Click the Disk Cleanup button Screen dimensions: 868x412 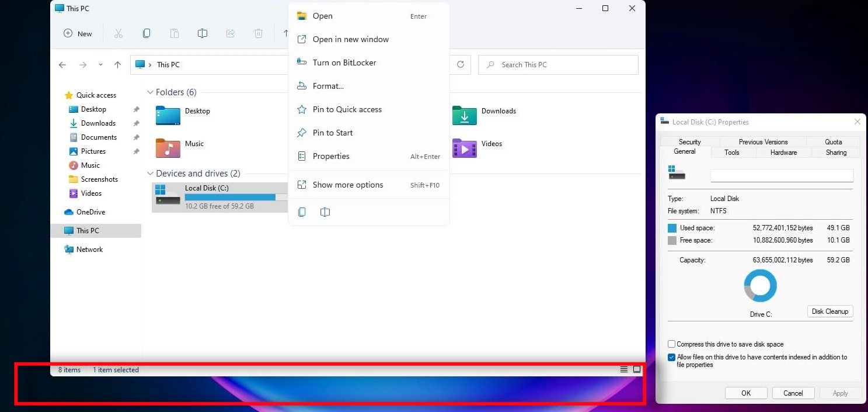coord(830,311)
